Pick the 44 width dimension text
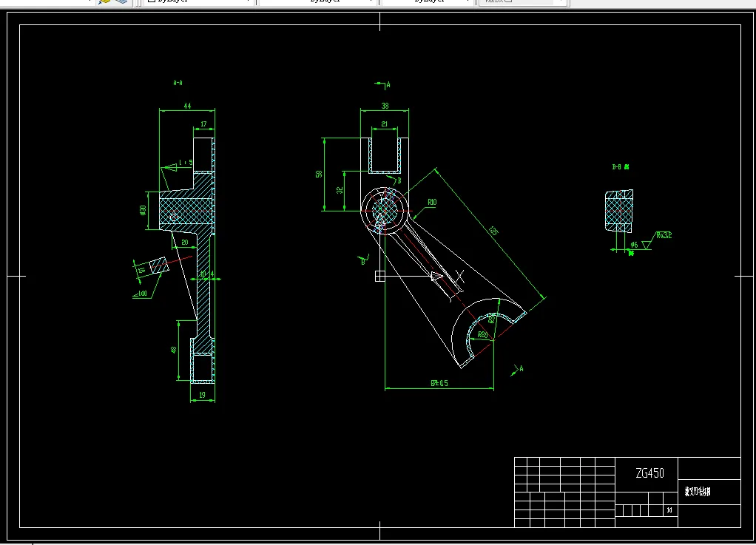Image resolution: width=756 pixels, height=545 pixels. click(188, 106)
